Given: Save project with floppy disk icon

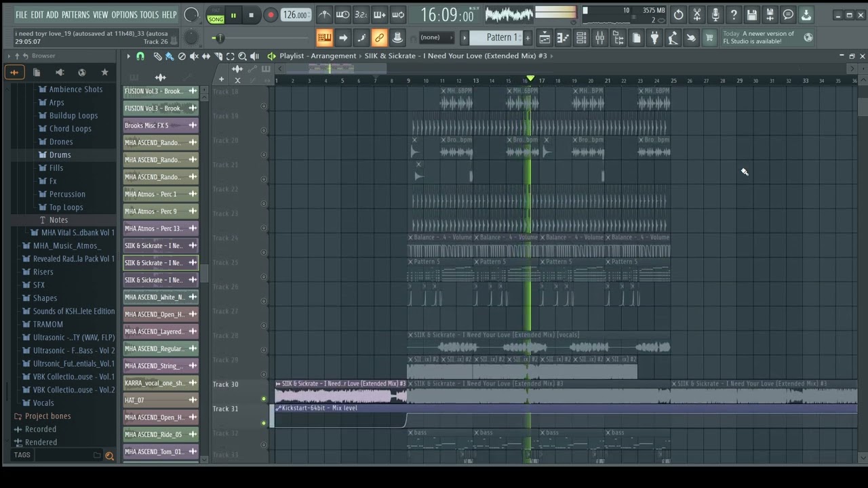Looking at the screenshot, I should pos(751,14).
